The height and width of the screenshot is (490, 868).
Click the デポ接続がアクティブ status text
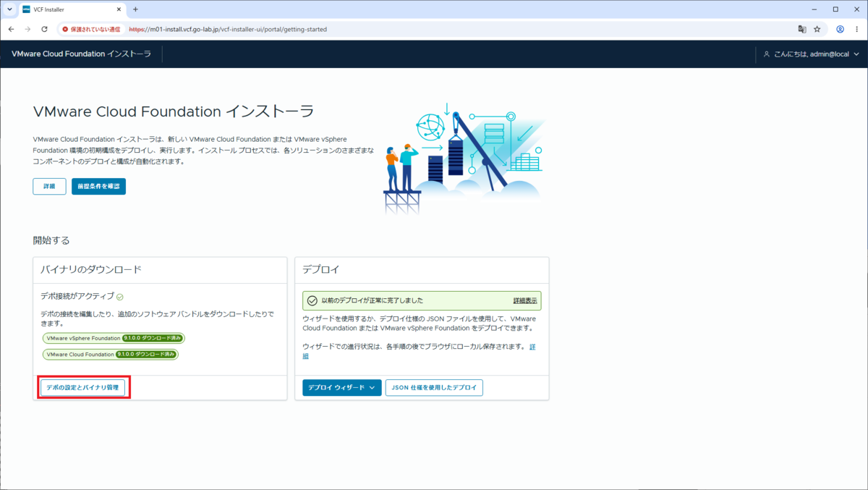point(77,296)
